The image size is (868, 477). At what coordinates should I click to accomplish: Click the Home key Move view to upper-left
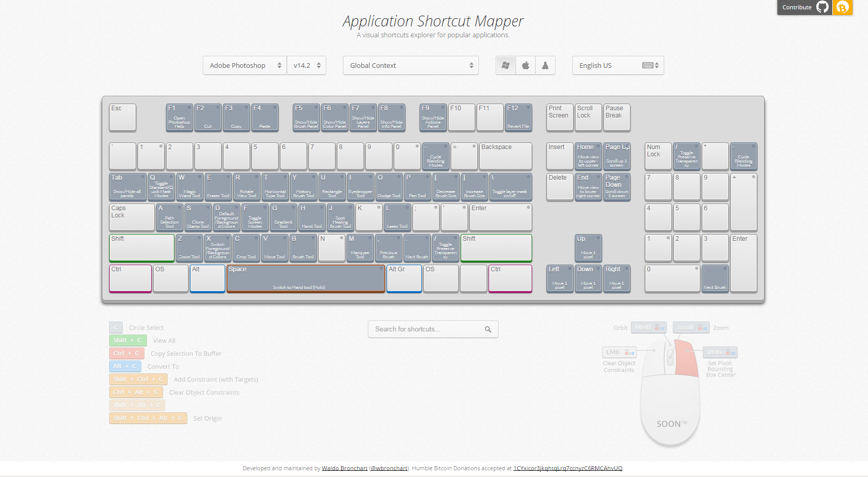coord(589,156)
